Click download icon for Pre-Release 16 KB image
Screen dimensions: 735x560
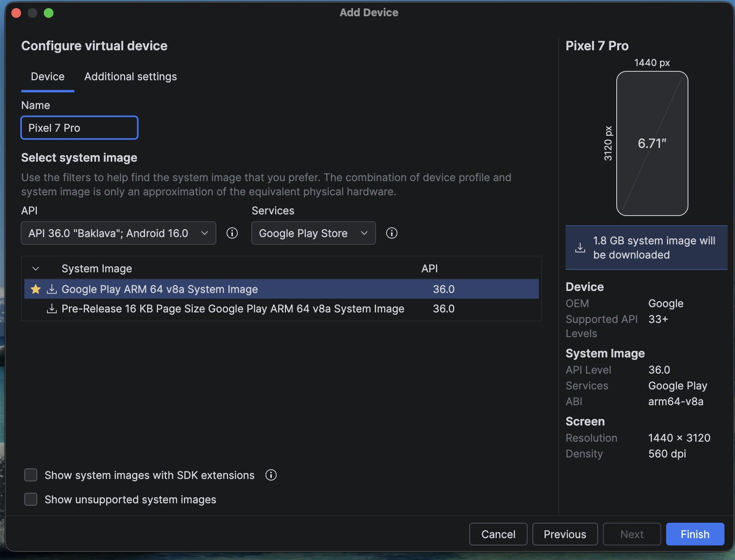[52, 308]
